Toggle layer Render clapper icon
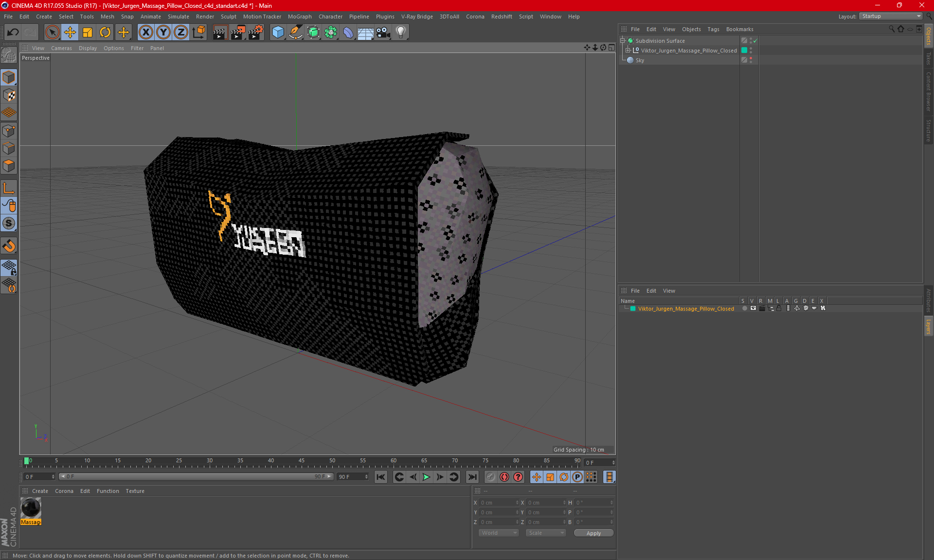Viewport: 934px width, 560px height. pyautogui.click(x=762, y=308)
